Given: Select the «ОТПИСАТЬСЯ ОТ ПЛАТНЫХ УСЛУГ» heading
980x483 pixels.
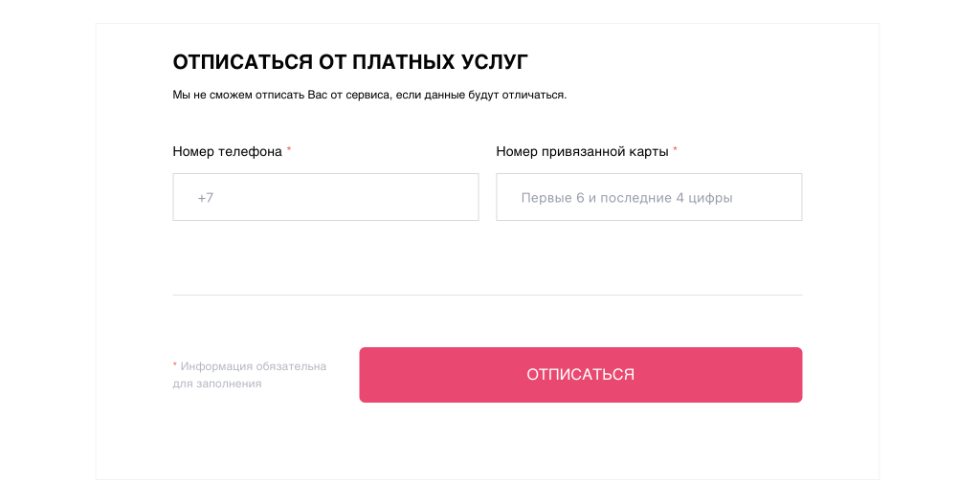Looking at the screenshot, I should pyautogui.click(x=350, y=63).
